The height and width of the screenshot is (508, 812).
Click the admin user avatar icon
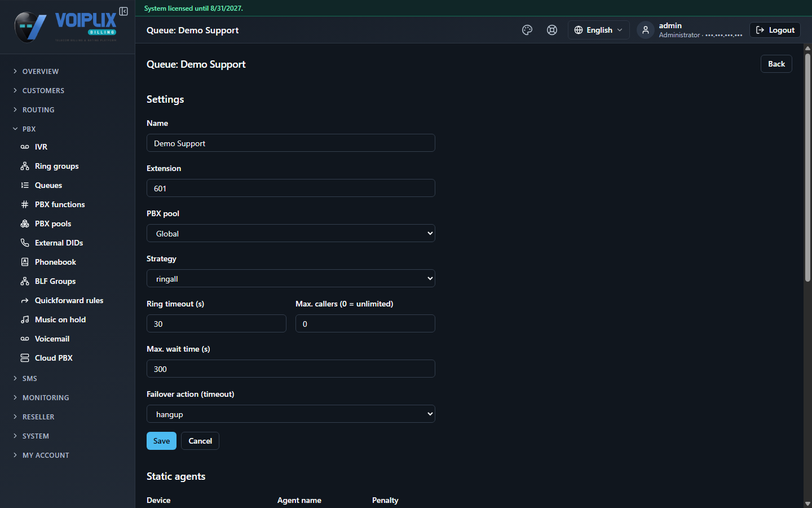click(646, 30)
